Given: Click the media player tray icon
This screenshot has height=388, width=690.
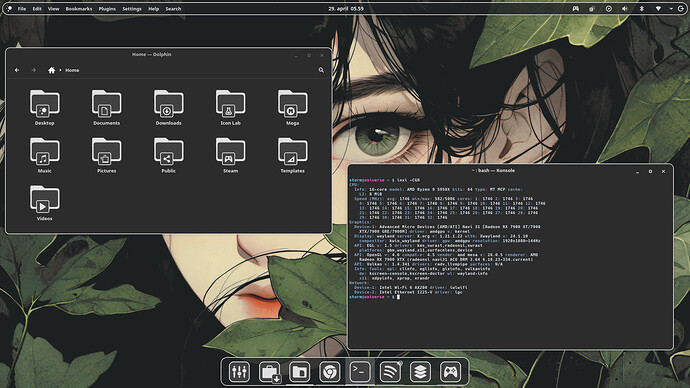Looking at the screenshot, I should point(609,8).
